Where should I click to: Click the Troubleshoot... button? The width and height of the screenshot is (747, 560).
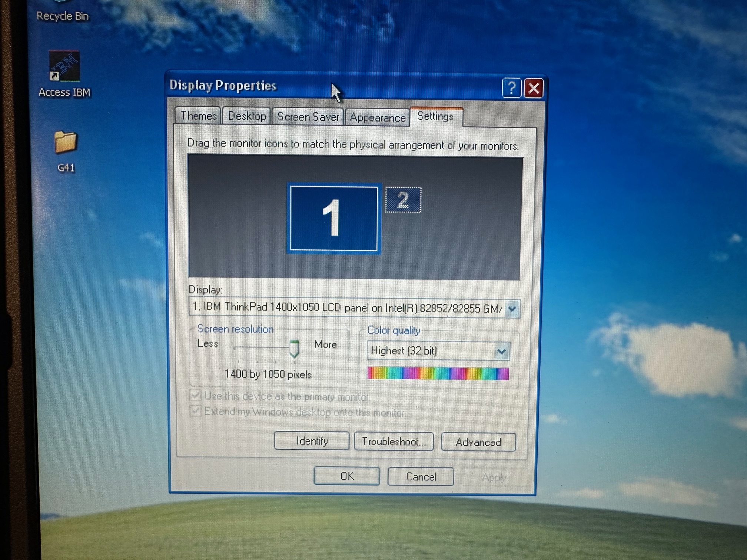pyautogui.click(x=394, y=441)
